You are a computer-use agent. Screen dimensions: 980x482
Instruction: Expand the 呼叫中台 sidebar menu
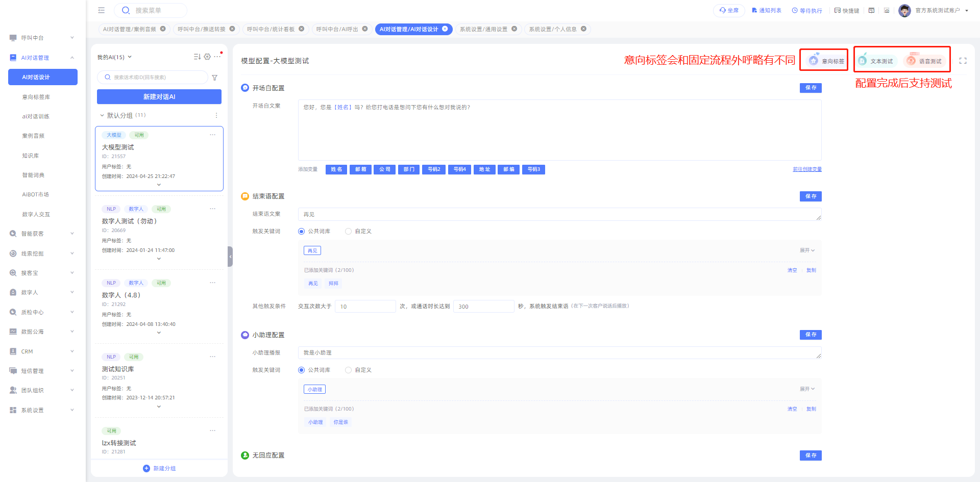click(43, 38)
